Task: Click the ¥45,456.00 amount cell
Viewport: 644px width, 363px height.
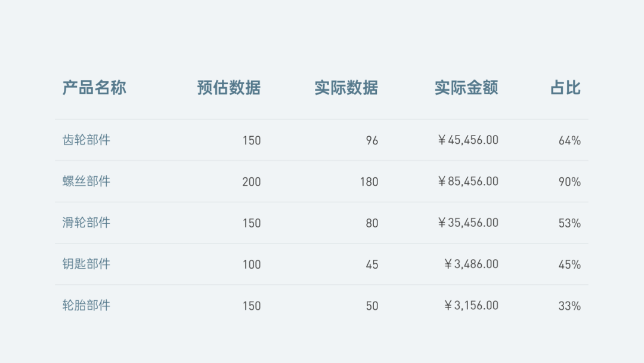Action: (468, 140)
